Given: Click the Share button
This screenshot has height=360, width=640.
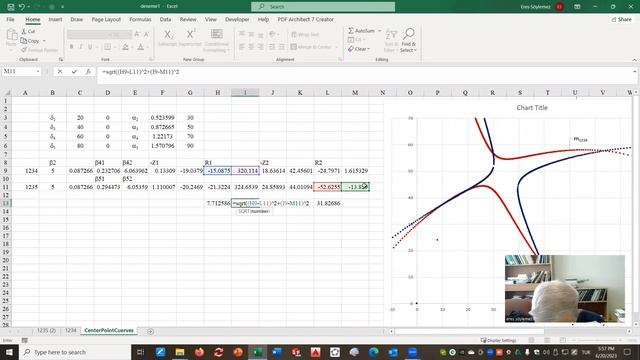Looking at the screenshot, I should pos(622,19).
